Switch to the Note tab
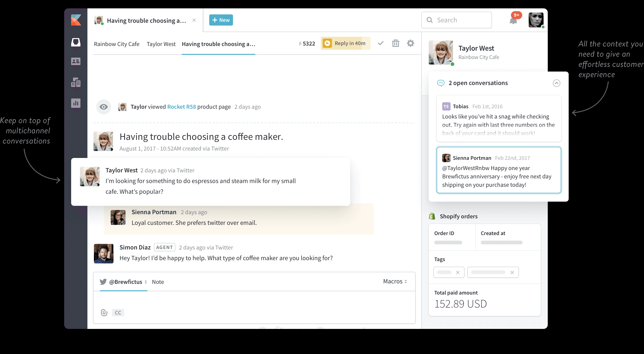The width and height of the screenshot is (644, 354). pyautogui.click(x=158, y=282)
